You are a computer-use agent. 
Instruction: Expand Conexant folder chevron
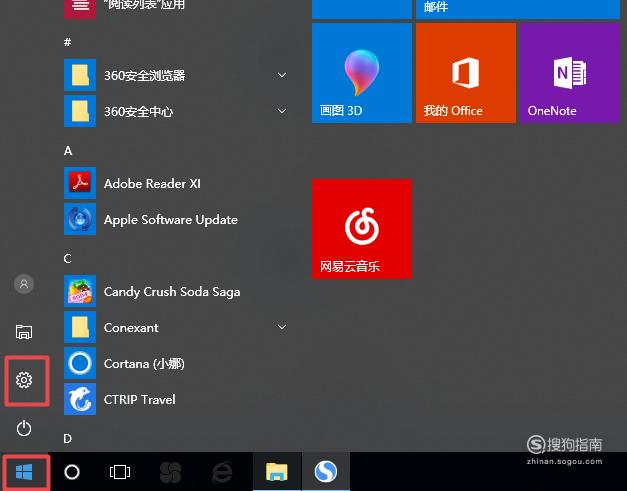tap(282, 327)
